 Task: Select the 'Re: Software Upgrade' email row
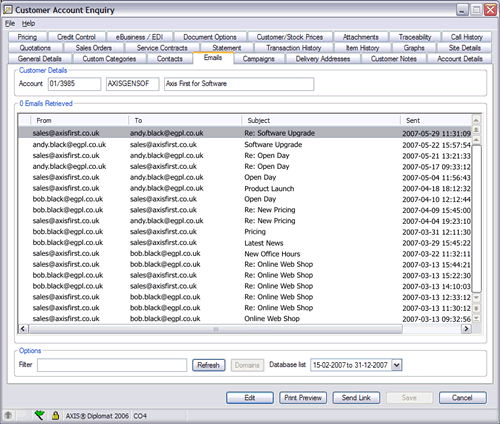[x=245, y=133]
